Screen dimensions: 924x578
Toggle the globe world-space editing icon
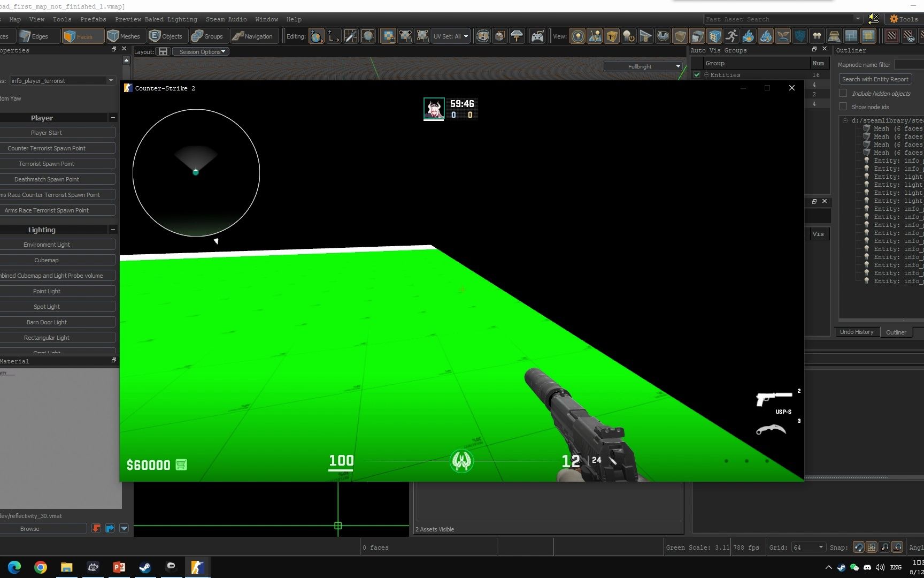point(317,36)
